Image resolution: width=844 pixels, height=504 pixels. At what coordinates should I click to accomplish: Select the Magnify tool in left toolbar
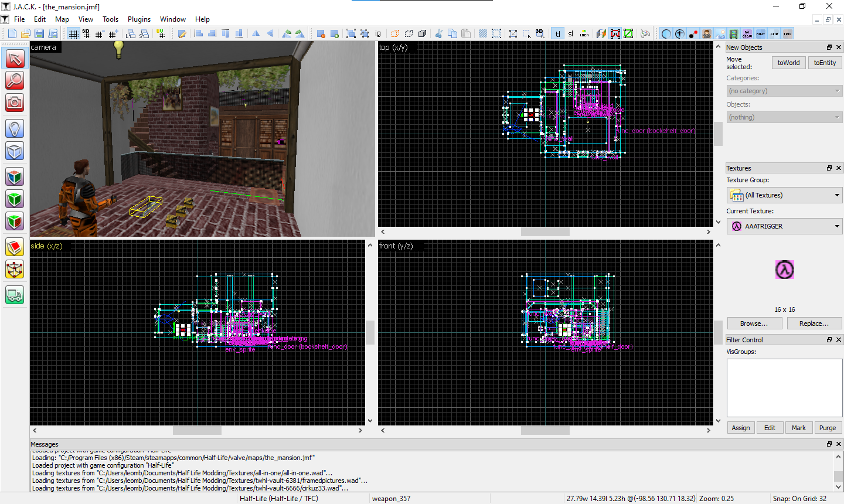(x=15, y=80)
